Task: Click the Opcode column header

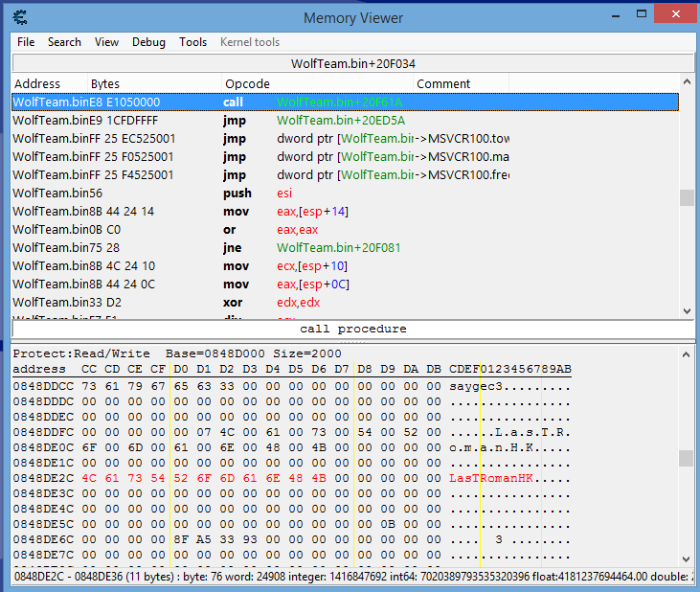Action: click(x=317, y=84)
